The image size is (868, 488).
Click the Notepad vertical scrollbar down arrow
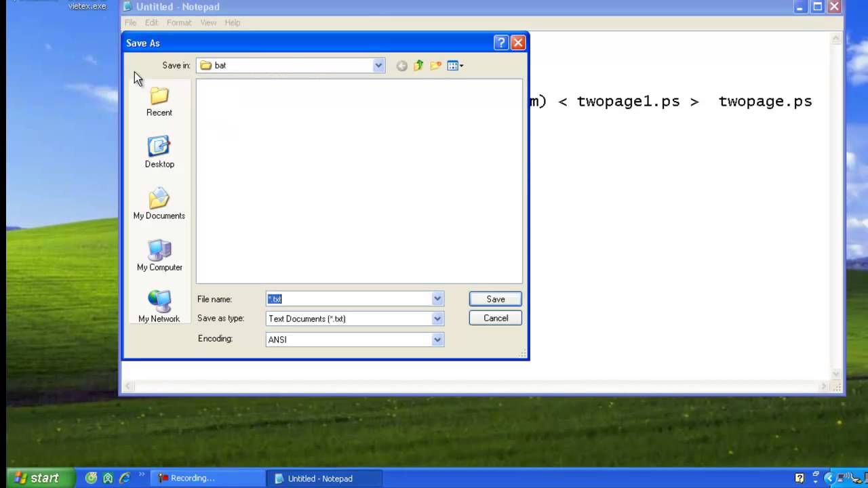tap(835, 375)
